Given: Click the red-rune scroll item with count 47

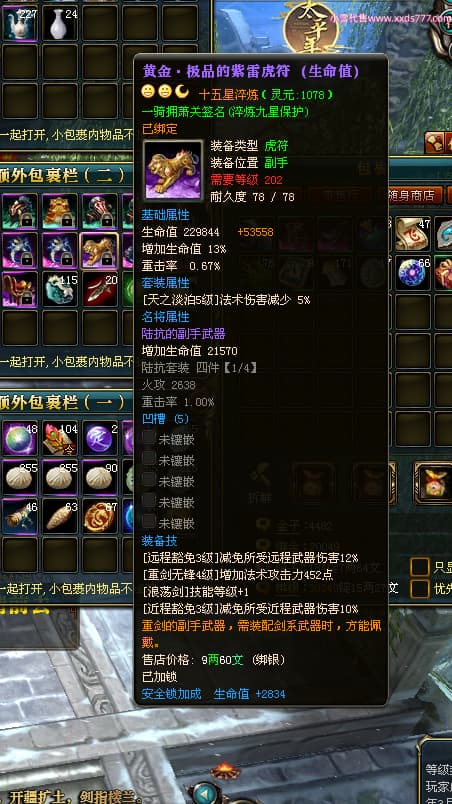Looking at the screenshot, I should tap(413, 234).
